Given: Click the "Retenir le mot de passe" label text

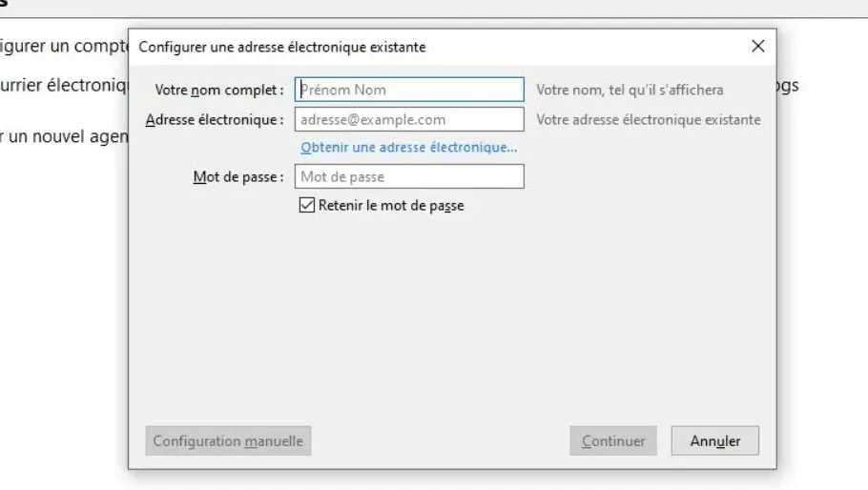Looking at the screenshot, I should pyautogui.click(x=391, y=205).
